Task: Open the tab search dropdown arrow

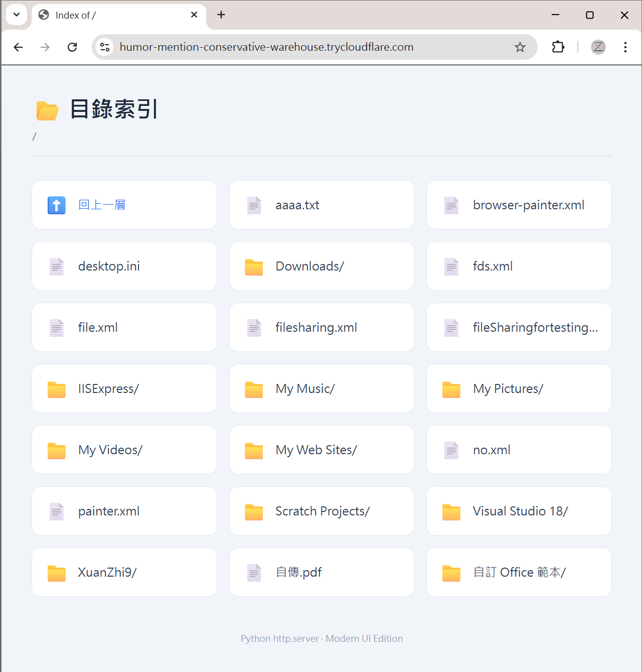Action: (17, 15)
